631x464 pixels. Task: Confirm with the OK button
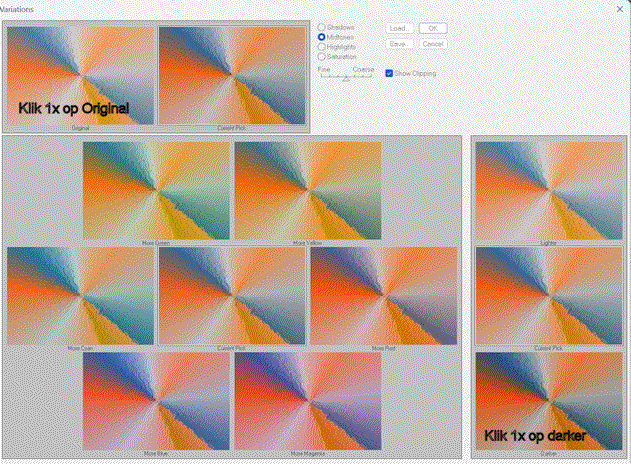click(x=432, y=28)
